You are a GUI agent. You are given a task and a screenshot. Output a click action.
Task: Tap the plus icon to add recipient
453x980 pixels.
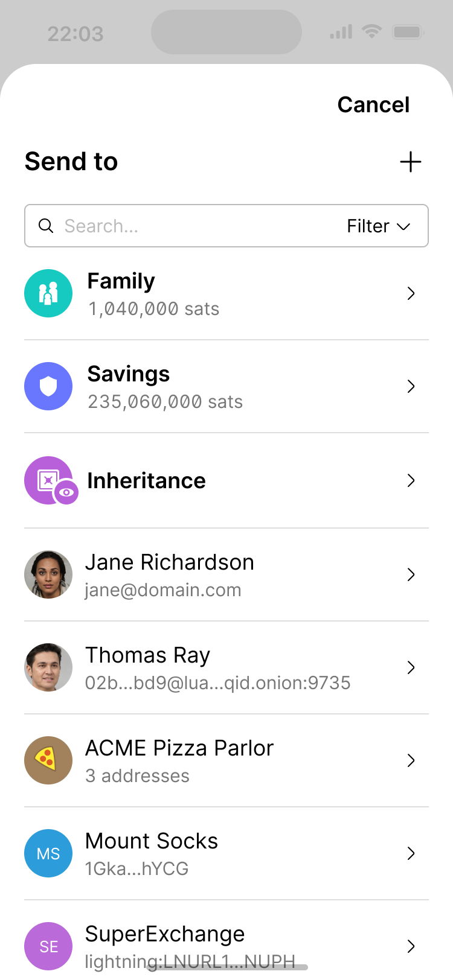[411, 162]
